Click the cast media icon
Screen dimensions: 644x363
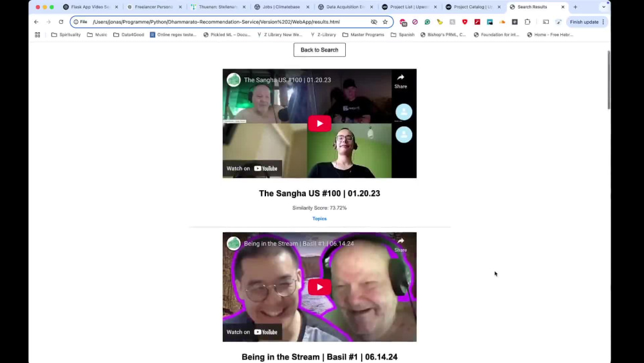pyautogui.click(x=545, y=22)
